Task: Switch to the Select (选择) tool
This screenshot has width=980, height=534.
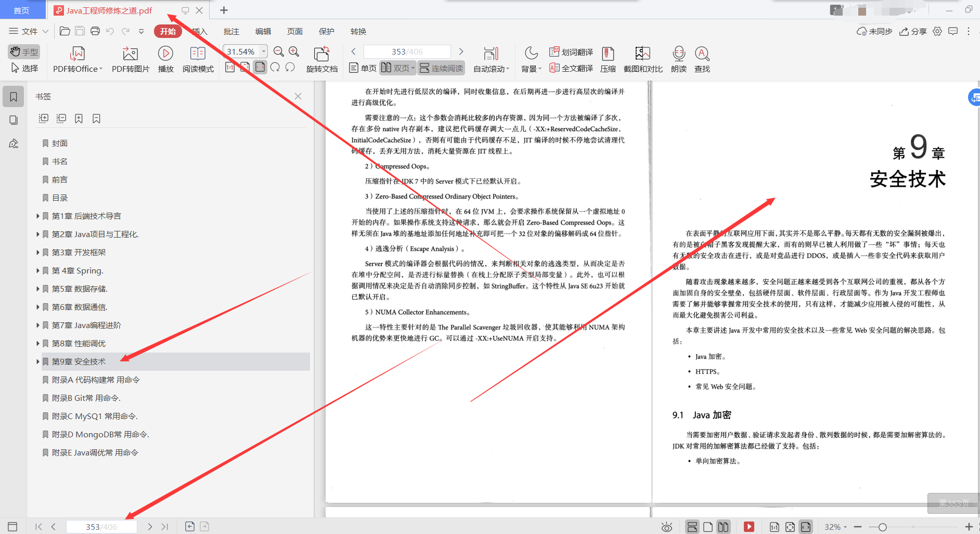Action: click(x=24, y=68)
